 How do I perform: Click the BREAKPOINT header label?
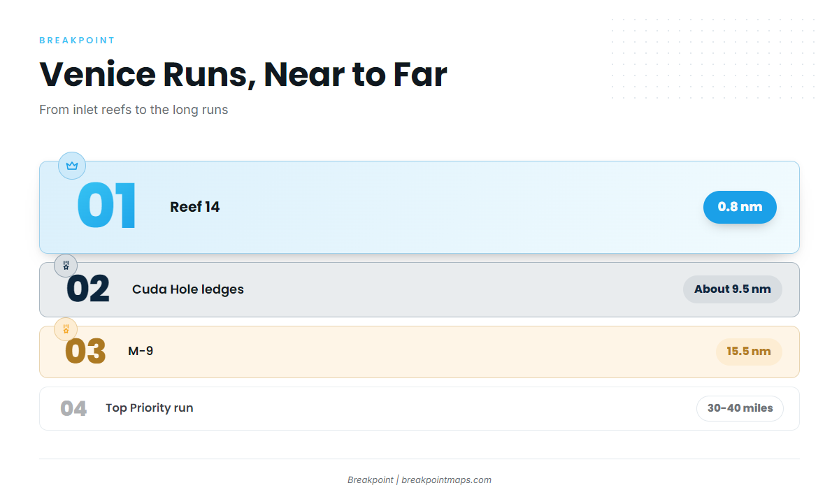pos(77,41)
